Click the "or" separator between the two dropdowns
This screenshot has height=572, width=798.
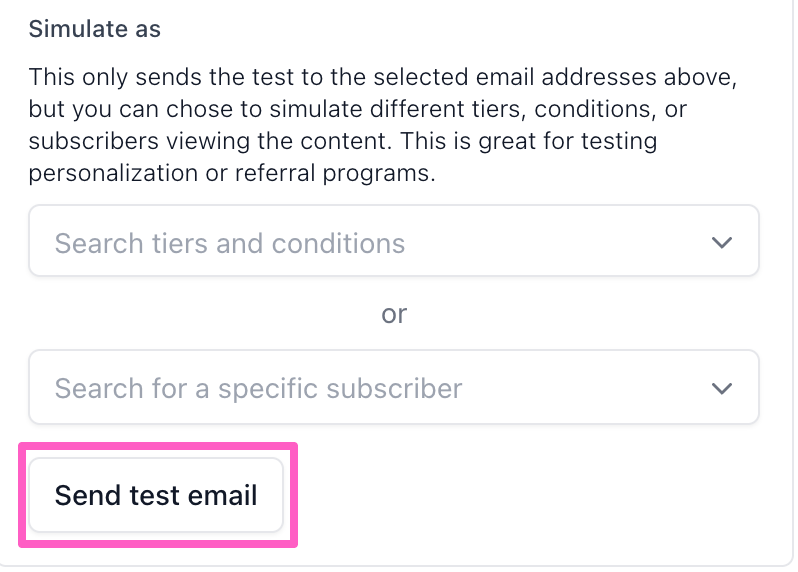[394, 314]
